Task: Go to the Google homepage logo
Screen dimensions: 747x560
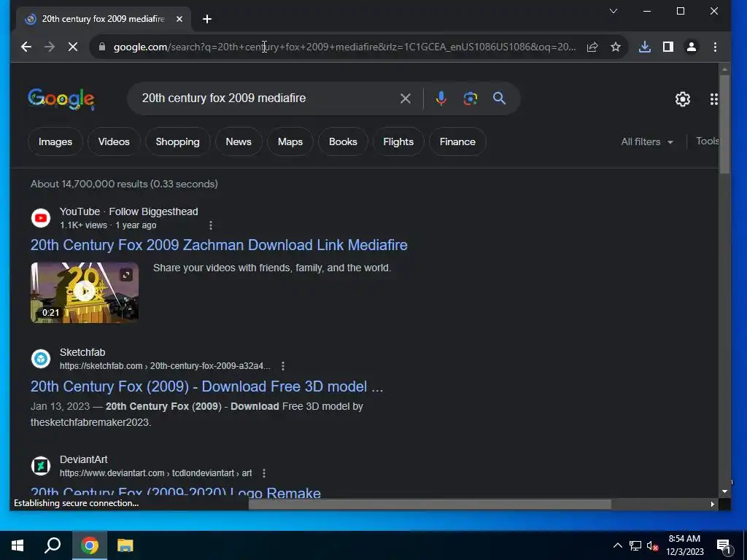Action: pos(61,99)
